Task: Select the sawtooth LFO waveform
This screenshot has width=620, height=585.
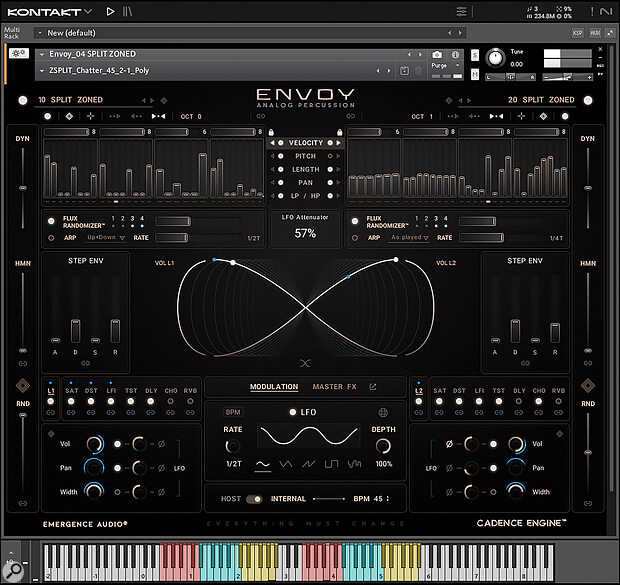Action: pyautogui.click(x=308, y=464)
